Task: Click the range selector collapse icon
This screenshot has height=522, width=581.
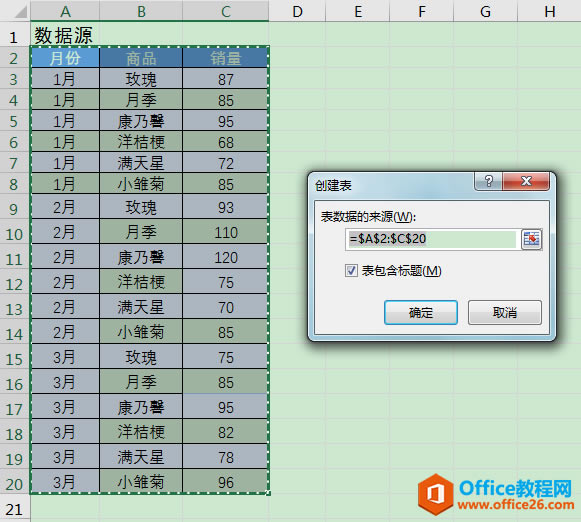Action: (x=531, y=239)
